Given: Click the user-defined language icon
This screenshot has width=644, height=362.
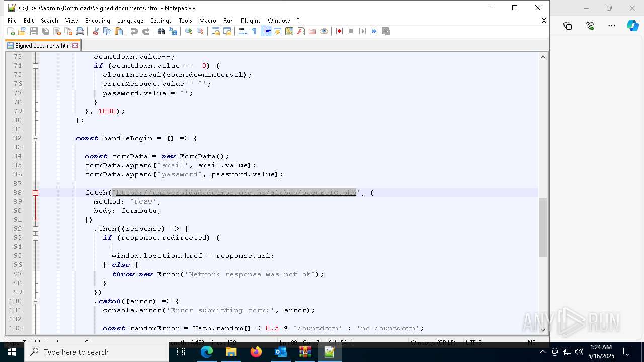Looking at the screenshot, I should (x=277, y=31).
